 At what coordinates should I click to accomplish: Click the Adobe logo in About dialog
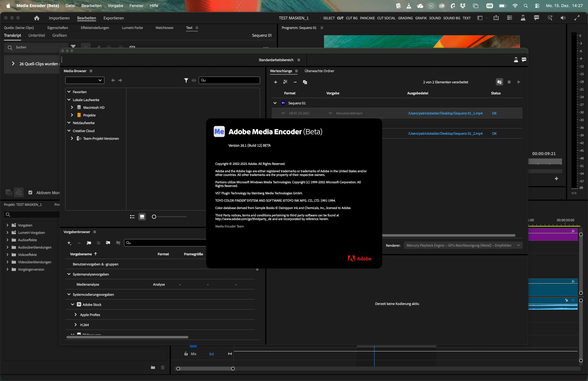(x=360, y=259)
